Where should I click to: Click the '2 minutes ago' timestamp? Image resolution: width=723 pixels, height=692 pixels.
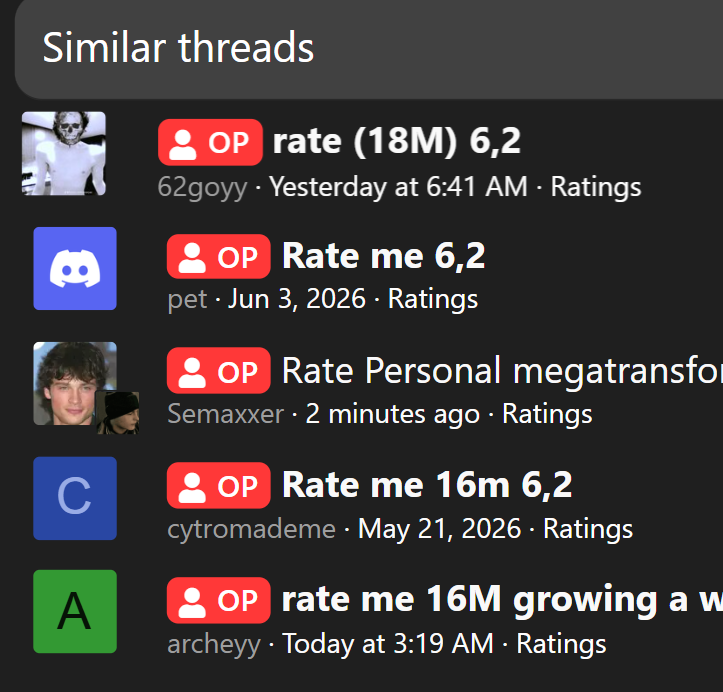tap(392, 414)
